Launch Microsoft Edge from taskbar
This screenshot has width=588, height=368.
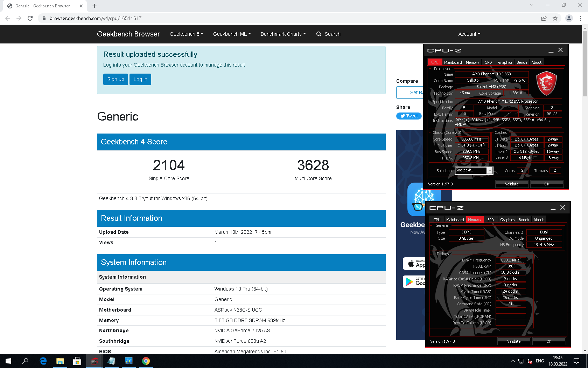[43, 361]
